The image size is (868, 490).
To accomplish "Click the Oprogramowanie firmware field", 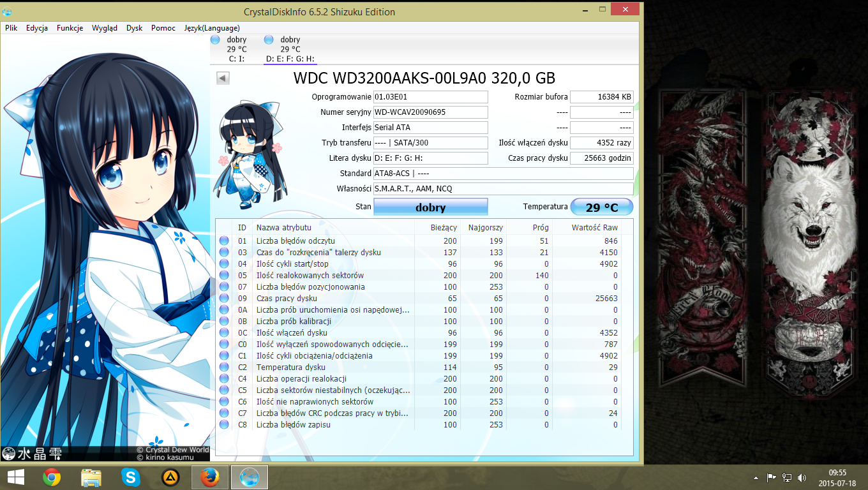I will tap(431, 97).
